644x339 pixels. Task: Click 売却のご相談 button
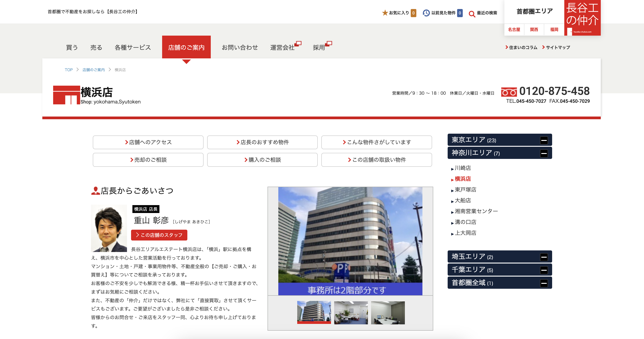pyautogui.click(x=148, y=160)
